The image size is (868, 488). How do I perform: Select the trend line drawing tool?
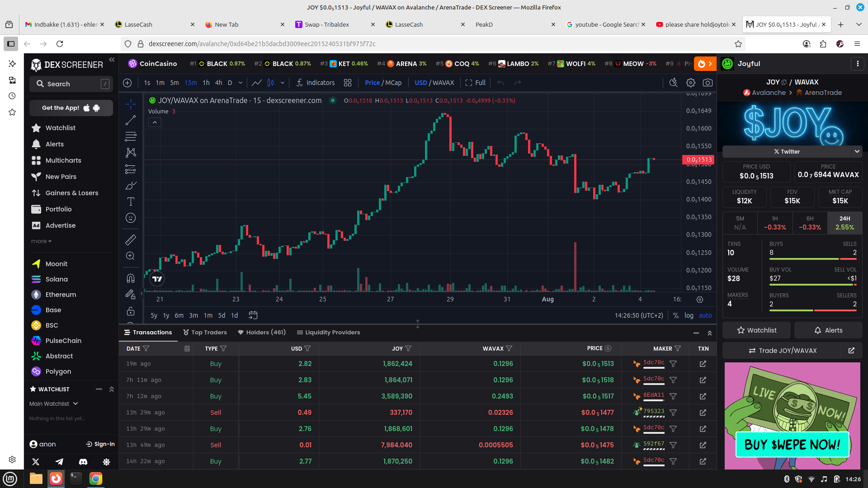tap(131, 120)
